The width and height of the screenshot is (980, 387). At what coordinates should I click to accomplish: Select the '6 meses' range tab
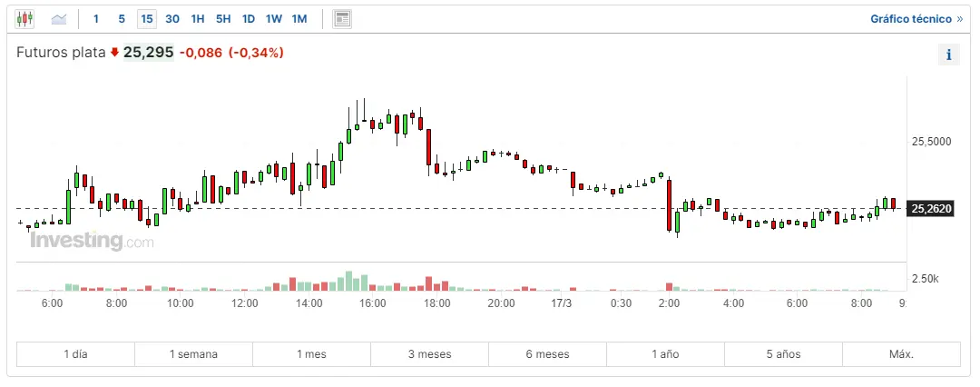(547, 354)
